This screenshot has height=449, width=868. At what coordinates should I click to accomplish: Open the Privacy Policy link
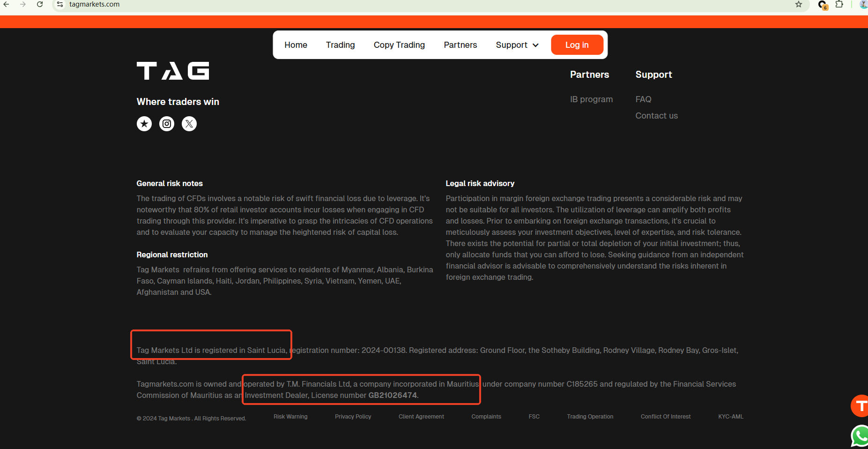pos(353,417)
